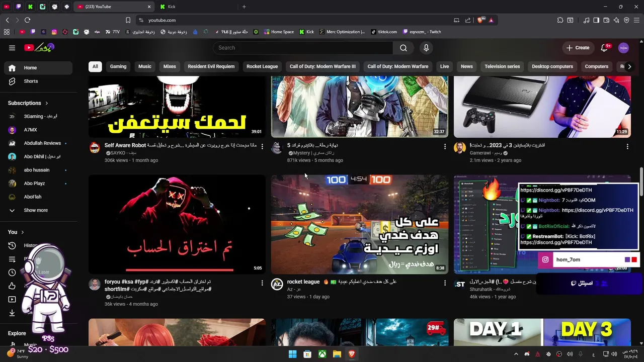Screen dimensions: 644x362
Task: Reload the page in browser
Action: 27,20
